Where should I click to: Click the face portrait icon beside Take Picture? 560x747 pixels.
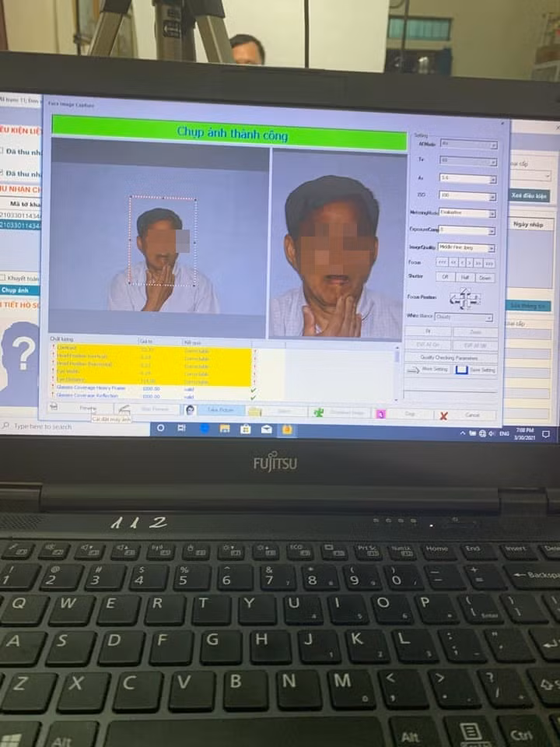pos(190,410)
